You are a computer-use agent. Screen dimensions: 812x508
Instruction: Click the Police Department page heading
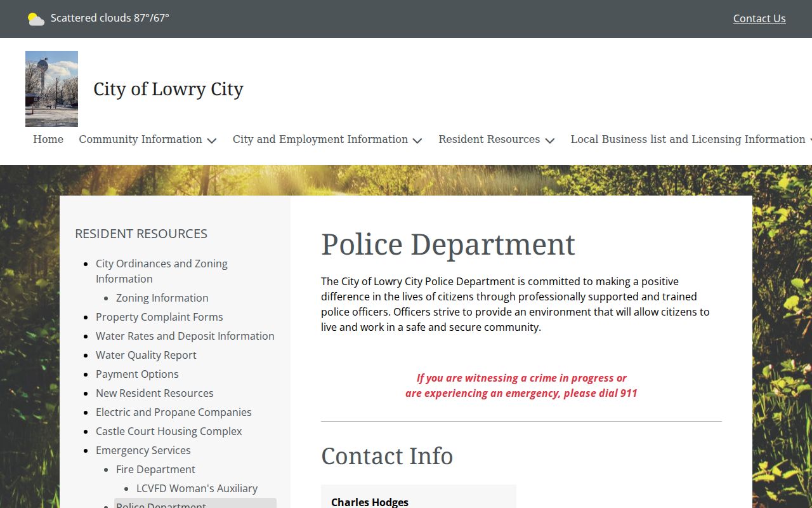(x=448, y=244)
